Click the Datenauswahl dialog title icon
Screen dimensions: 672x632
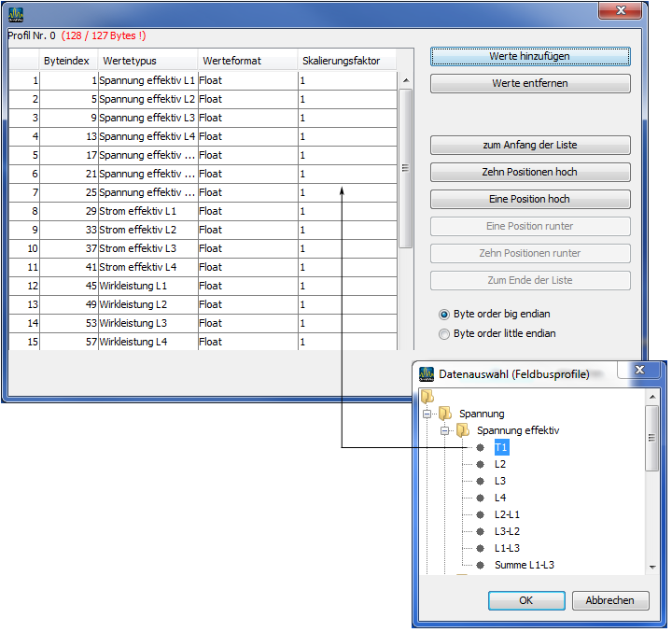tap(427, 374)
